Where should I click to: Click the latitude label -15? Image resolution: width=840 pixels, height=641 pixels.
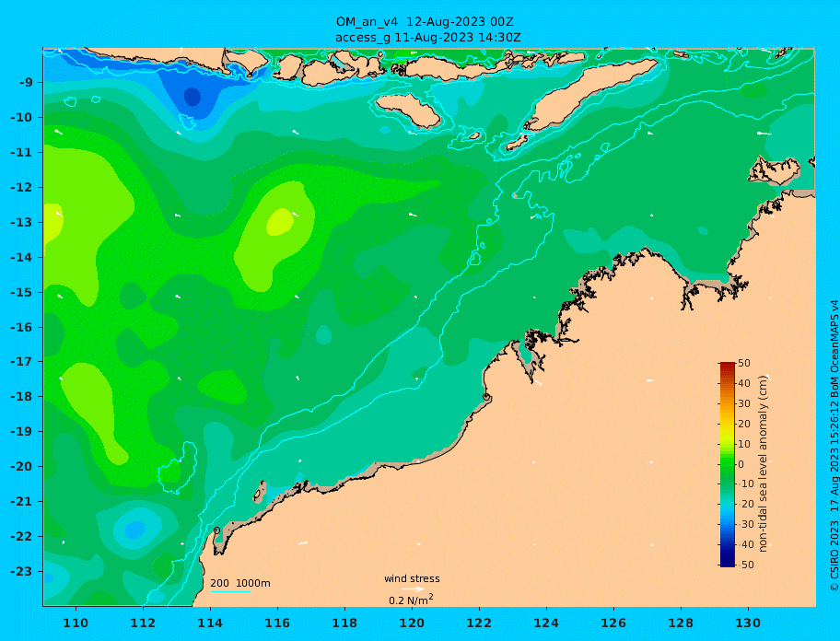[x=22, y=292]
